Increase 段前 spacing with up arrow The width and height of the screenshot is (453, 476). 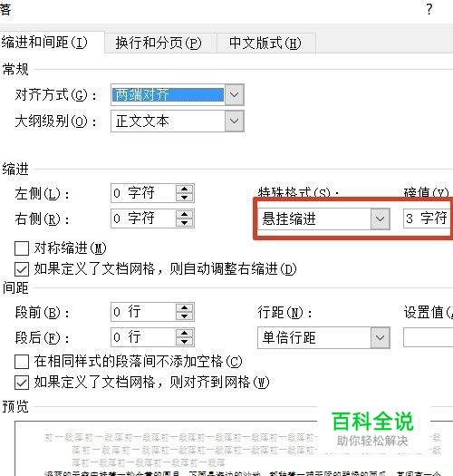pos(184,308)
